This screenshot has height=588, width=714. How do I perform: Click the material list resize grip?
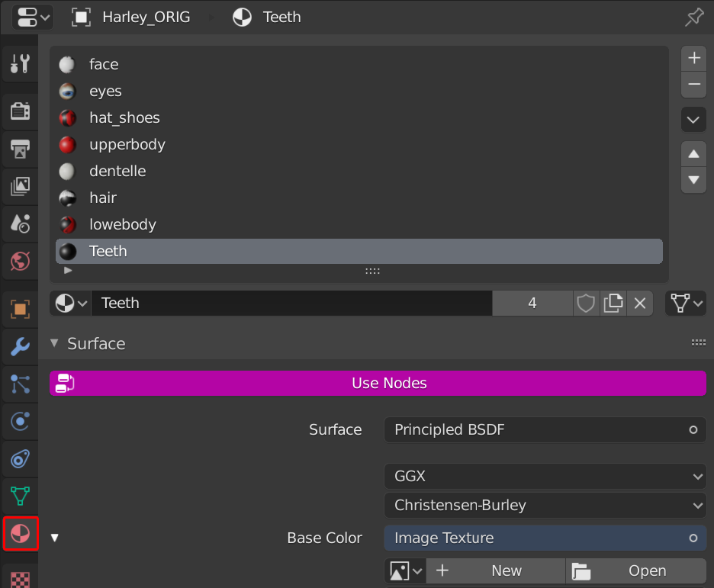tap(372, 272)
